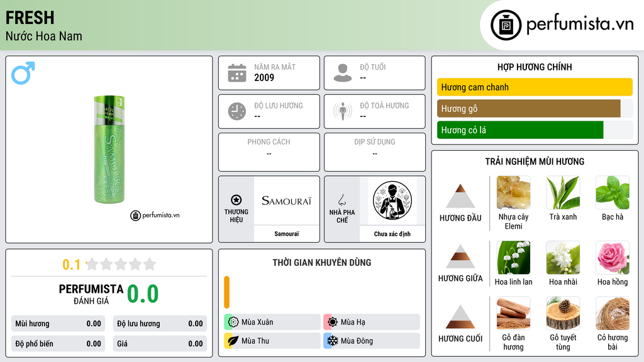Screen dimensions: 644x362
Task: Click the Phong cách card
Action: pyautogui.click(x=269, y=152)
